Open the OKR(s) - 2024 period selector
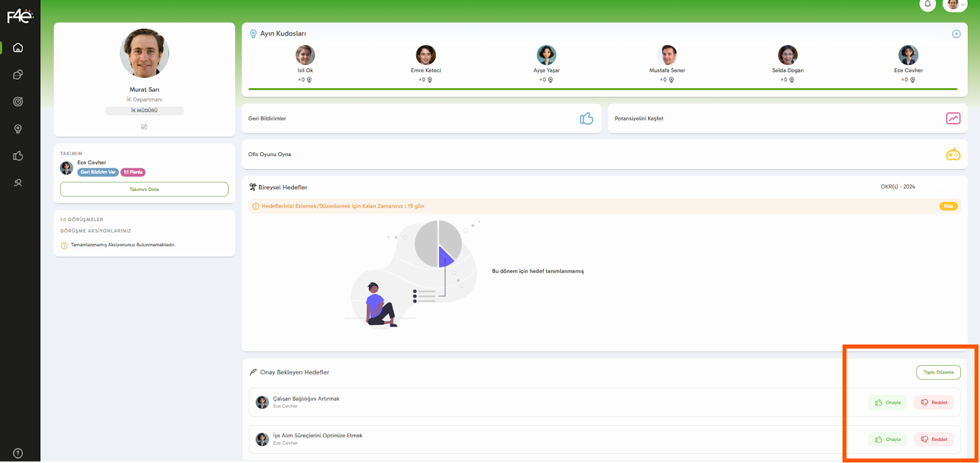980x463 pixels. click(x=898, y=187)
